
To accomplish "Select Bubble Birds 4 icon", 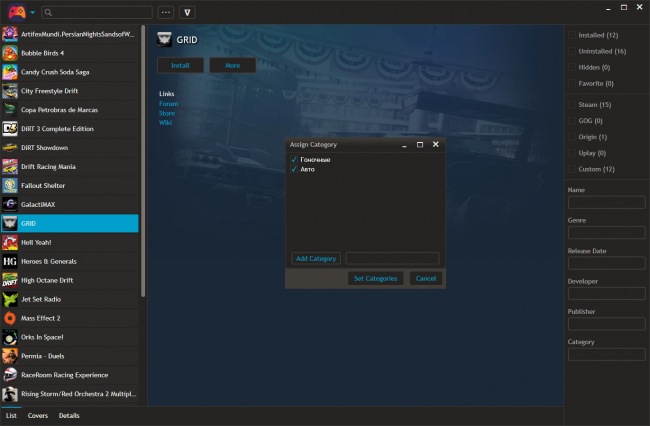I will coord(10,53).
